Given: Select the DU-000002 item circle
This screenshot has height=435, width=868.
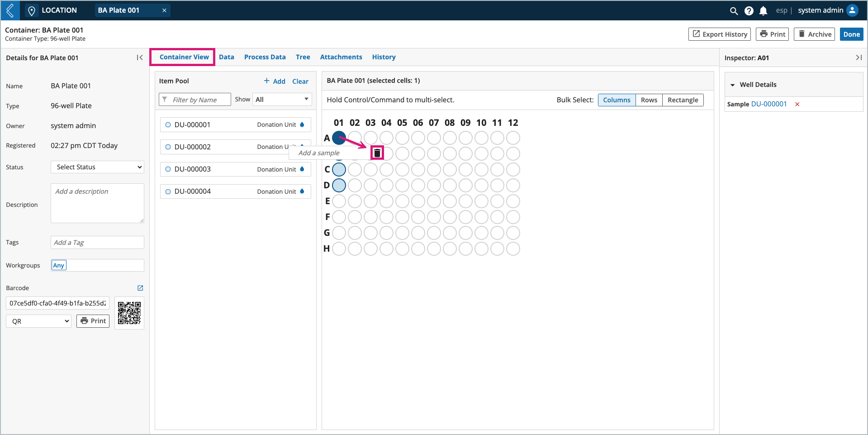Looking at the screenshot, I should 168,147.
